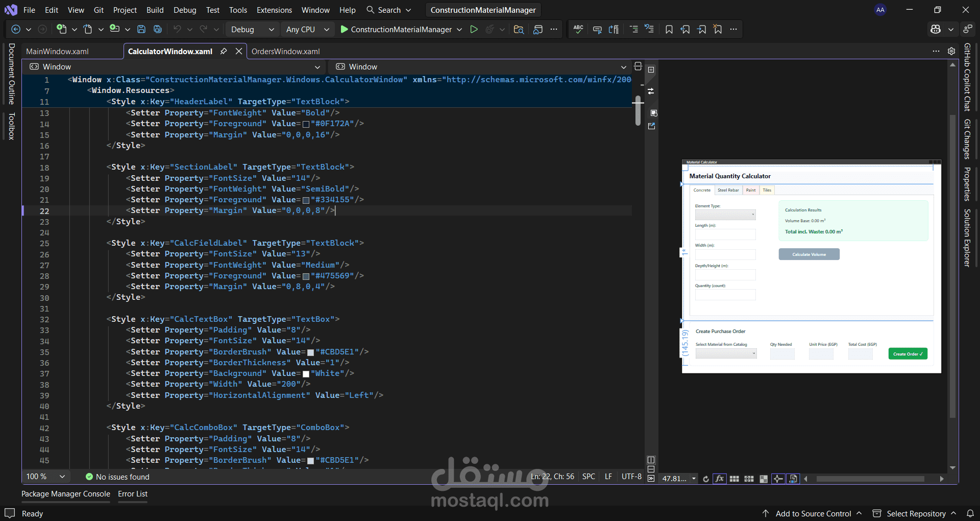The image size is (980, 521).
Task: Open the designer zoom percentage dropdown
Action: tap(694, 479)
